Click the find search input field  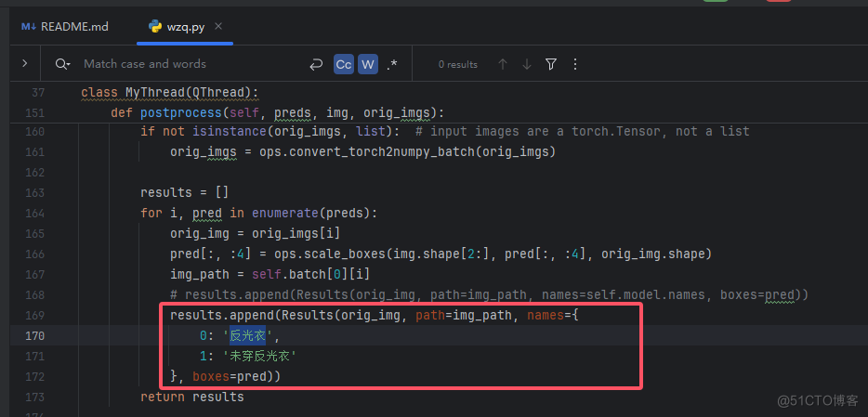click(177, 64)
